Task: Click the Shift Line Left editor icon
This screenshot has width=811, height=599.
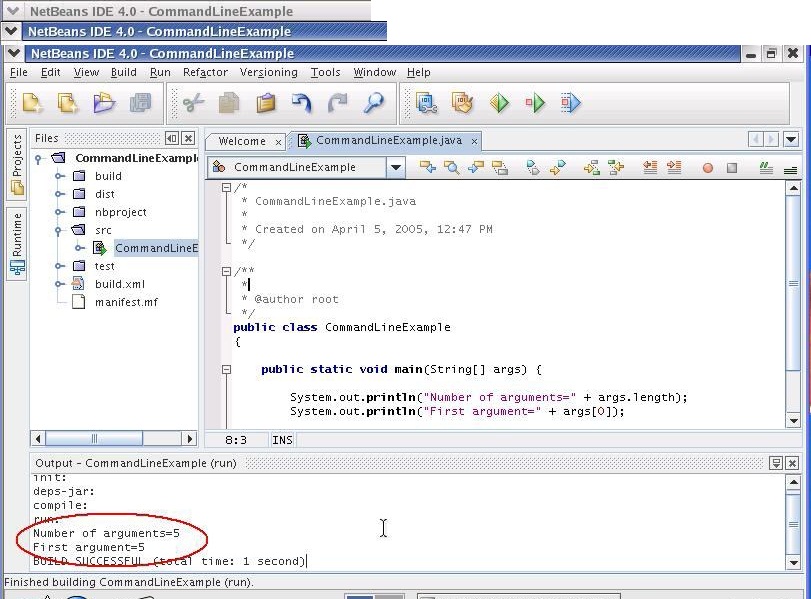Action: [x=650, y=167]
